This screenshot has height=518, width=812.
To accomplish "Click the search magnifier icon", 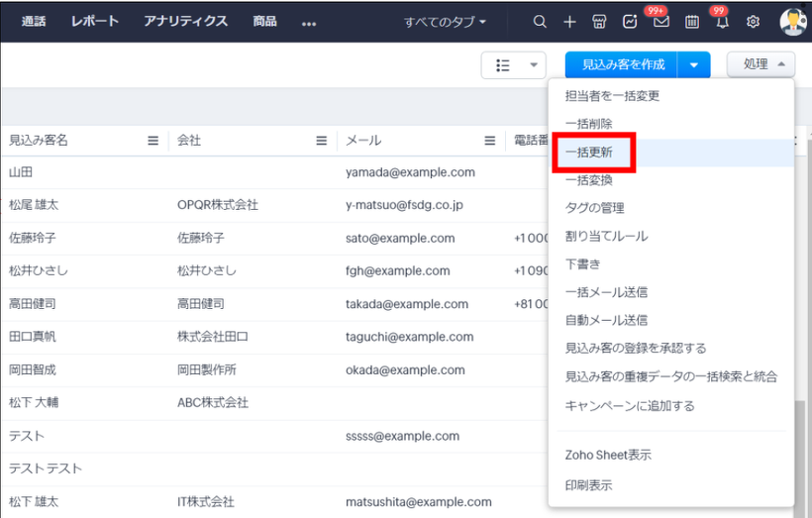I will pos(540,22).
